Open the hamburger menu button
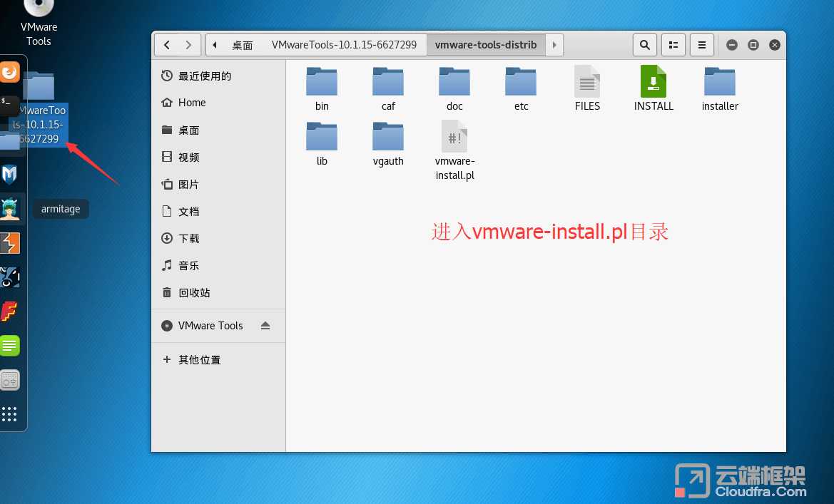Viewport: 834px width, 504px height. [702, 45]
